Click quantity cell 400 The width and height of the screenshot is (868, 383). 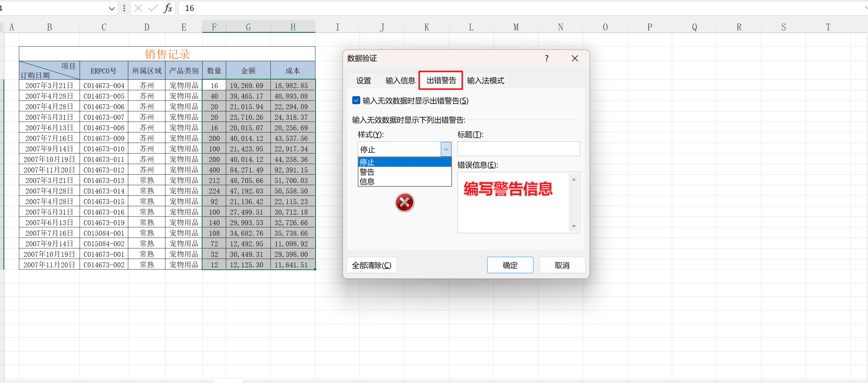point(214,170)
